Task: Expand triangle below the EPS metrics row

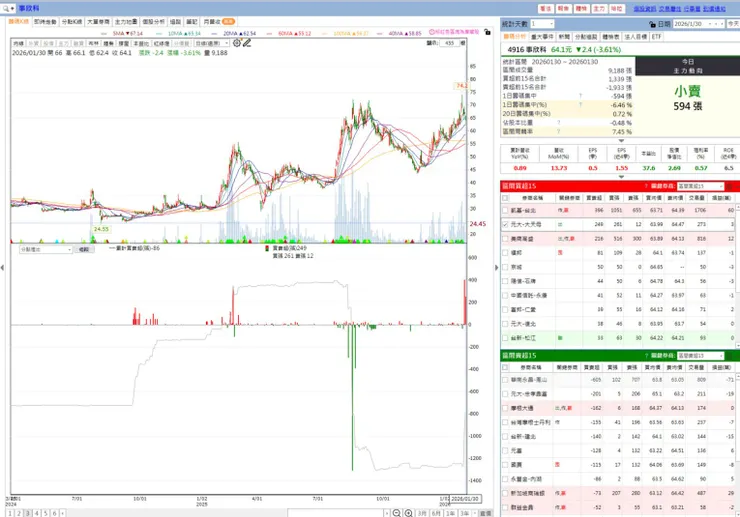Action: click(621, 177)
